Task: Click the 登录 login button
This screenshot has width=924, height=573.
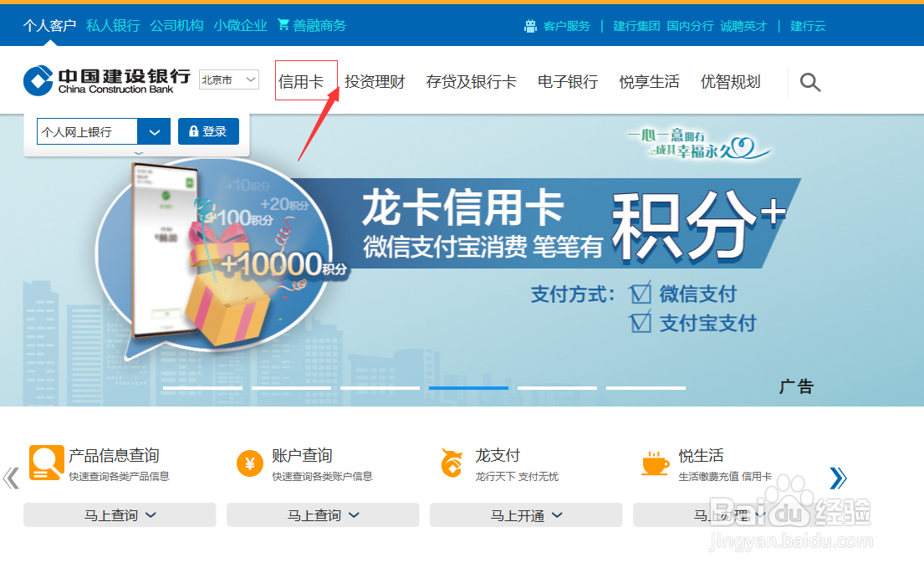Action: pyautogui.click(x=208, y=131)
